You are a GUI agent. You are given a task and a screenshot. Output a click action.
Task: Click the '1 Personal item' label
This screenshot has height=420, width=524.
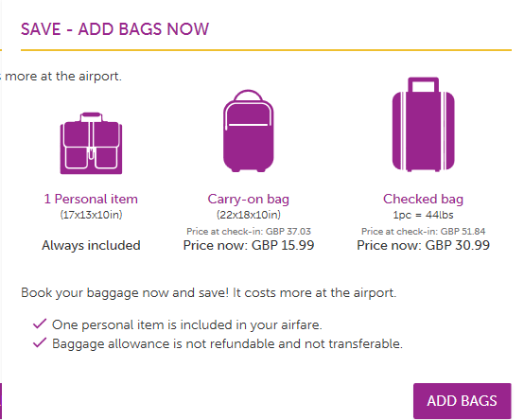tap(91, 200)
